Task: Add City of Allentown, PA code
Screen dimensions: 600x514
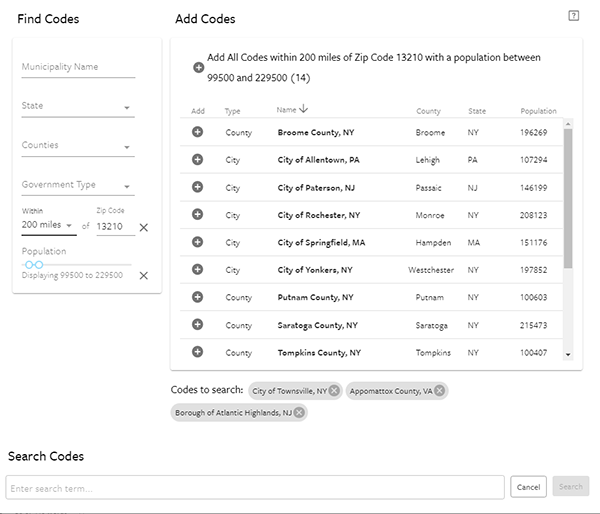Action: tap(197, 160)
